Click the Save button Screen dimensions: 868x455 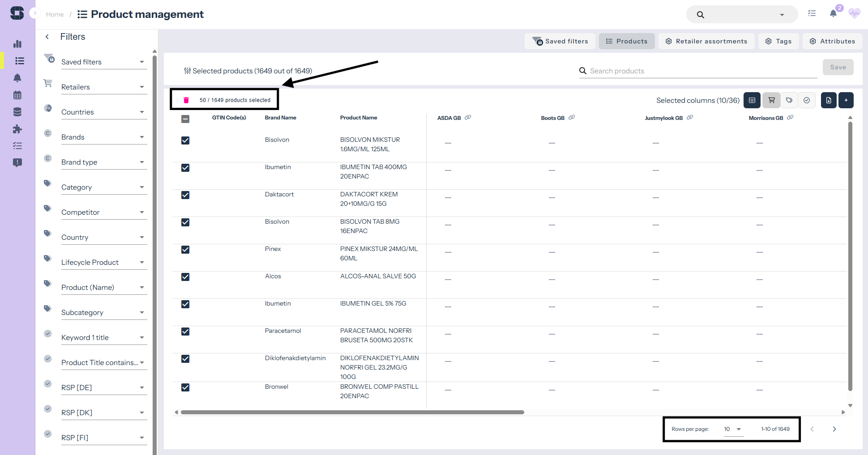pos(838,67)
